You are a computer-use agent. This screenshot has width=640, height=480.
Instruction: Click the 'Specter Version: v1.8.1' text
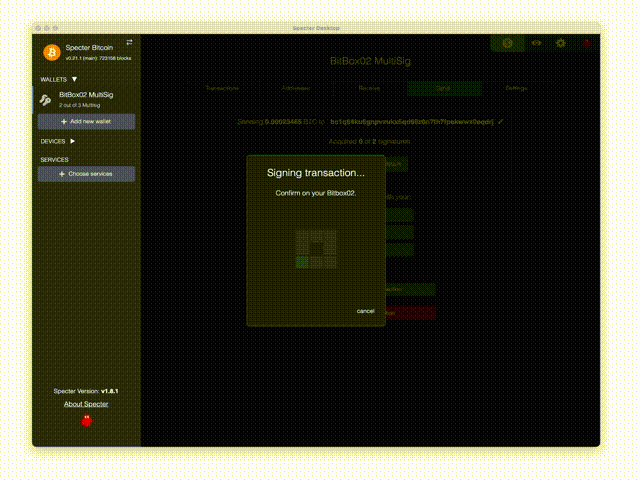click(86, 391)
